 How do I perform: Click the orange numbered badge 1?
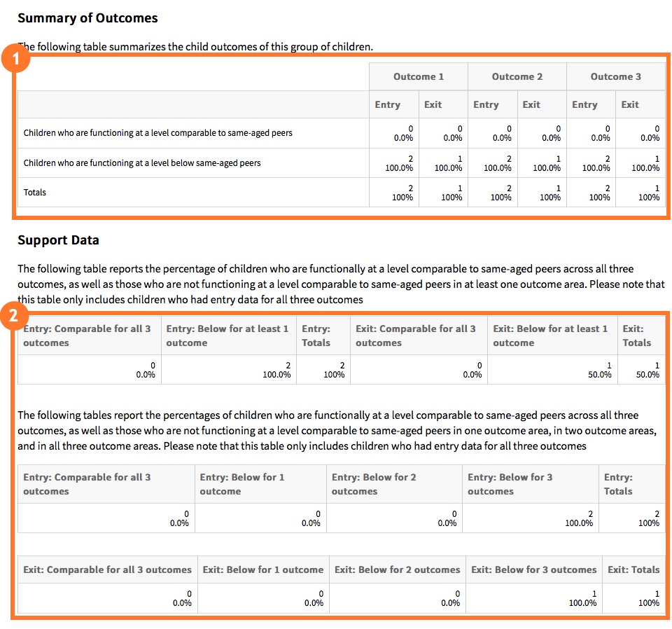[16, 58]
